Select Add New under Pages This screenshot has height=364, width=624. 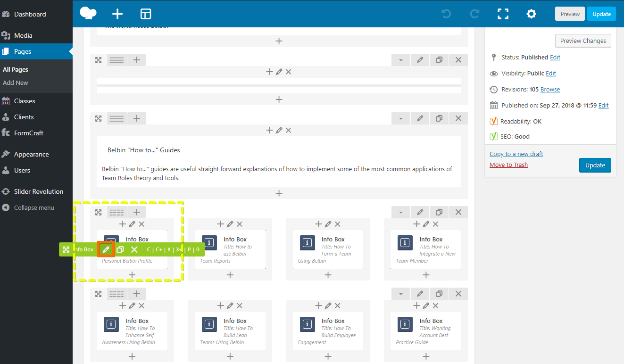coord(16,83)
